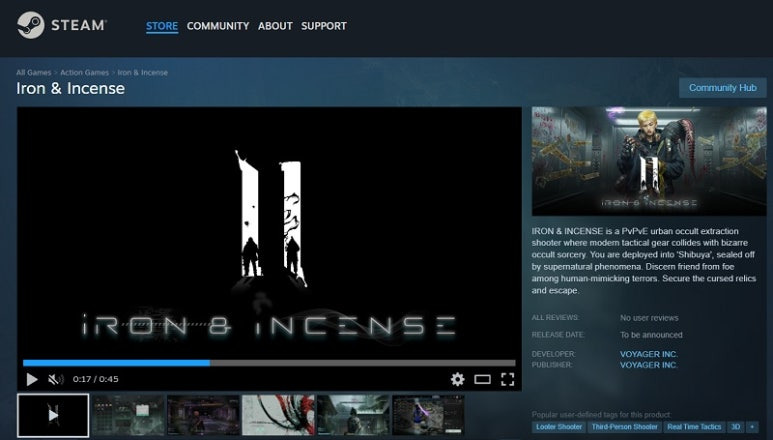Select the purple glow gameplay thumbnail
The height and width of the screenshot is (440, 773).
[x=428, y=415]
